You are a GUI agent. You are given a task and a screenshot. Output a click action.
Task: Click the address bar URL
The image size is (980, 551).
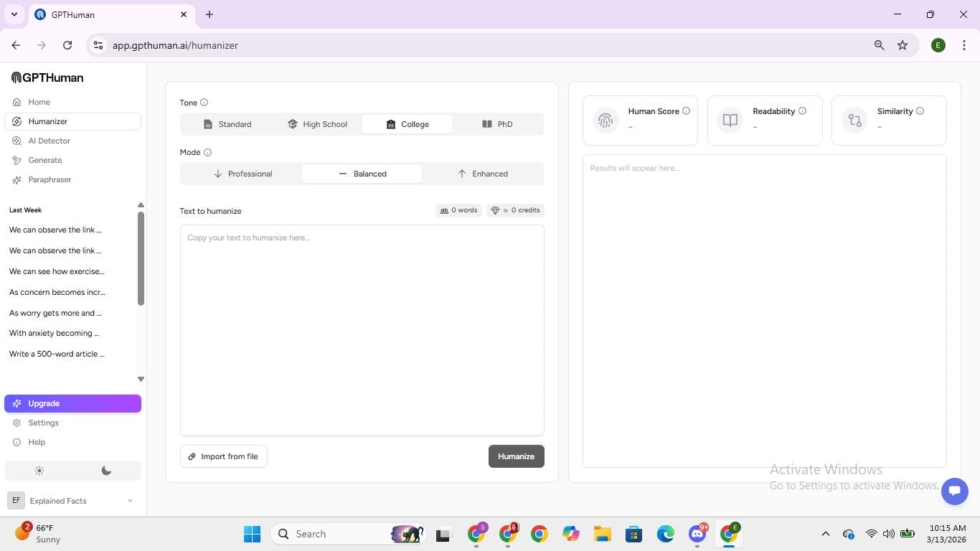point(175,45)
